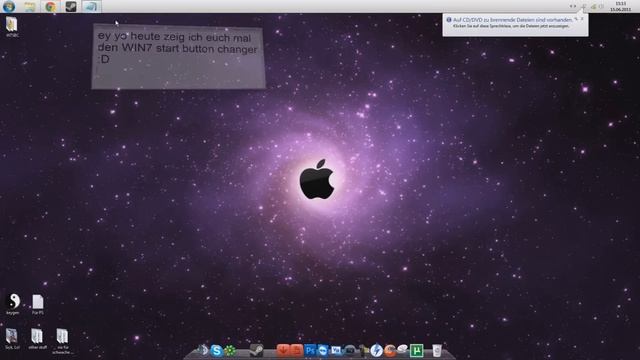Viewport: 640px width, 360px height.
Task: Click the orange round dock icon
Action: [390, 350]
